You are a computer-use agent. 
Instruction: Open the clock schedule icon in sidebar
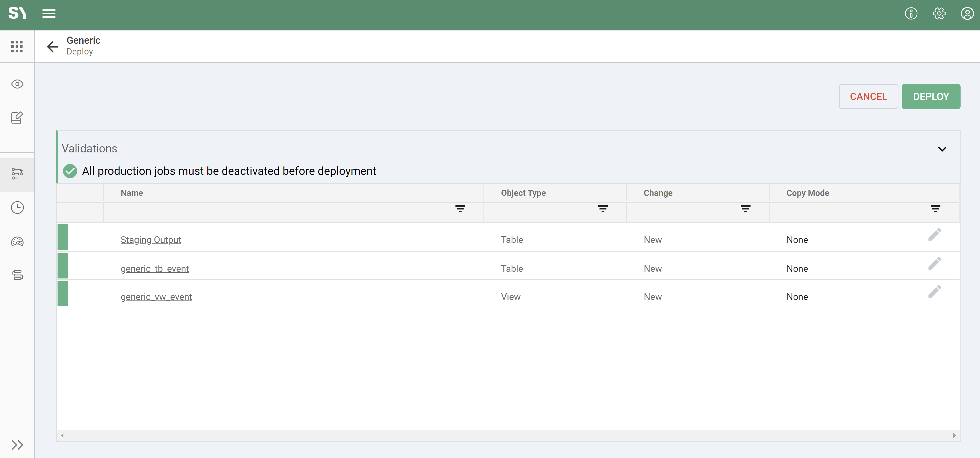click(17, 208)
